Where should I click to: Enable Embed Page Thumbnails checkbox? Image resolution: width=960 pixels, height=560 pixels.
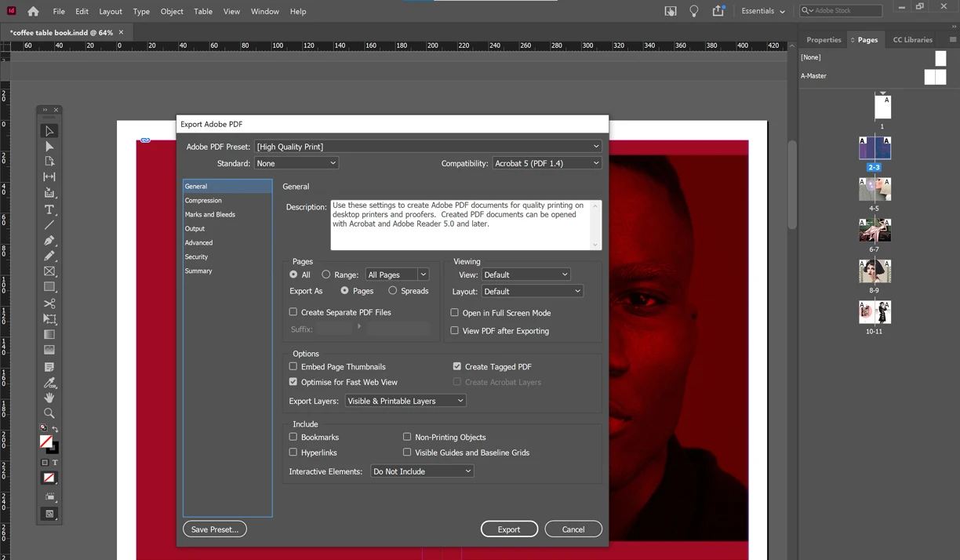coord(293,366)
